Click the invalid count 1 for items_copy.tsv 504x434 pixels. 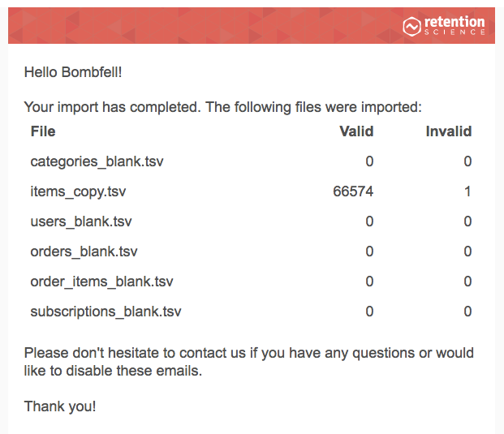click(x=467, y=191)
